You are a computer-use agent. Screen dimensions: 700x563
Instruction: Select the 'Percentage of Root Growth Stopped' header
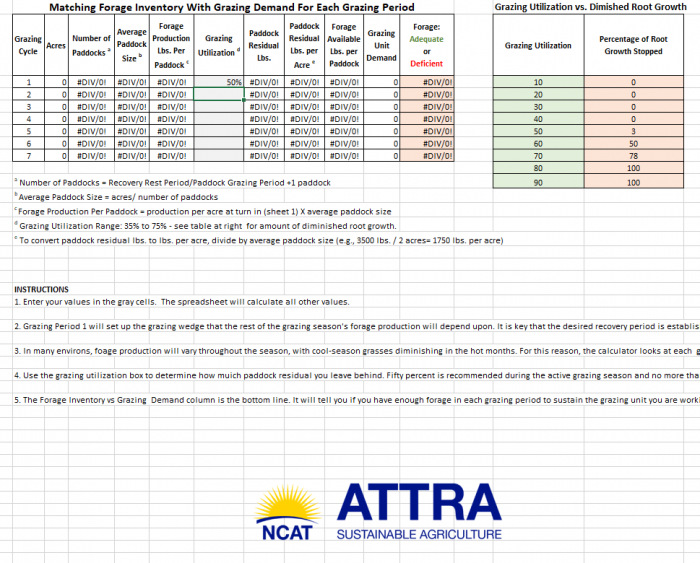[x=633, y=45]
